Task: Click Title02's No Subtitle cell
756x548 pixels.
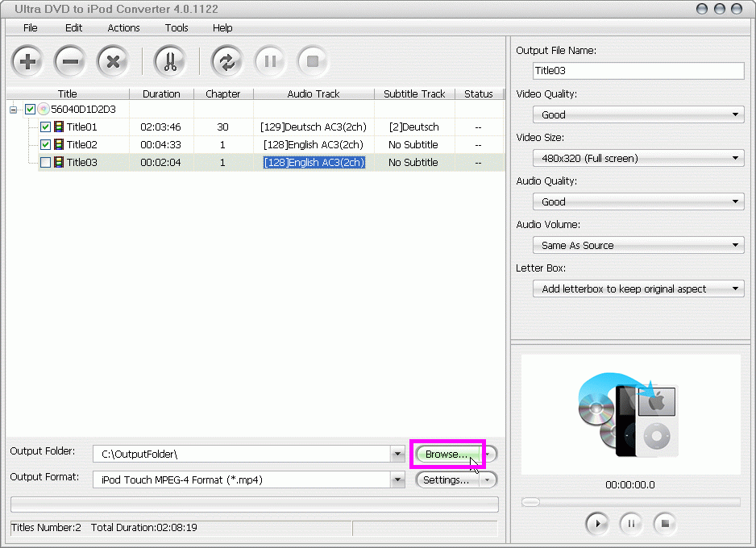Action: [413, 144]
